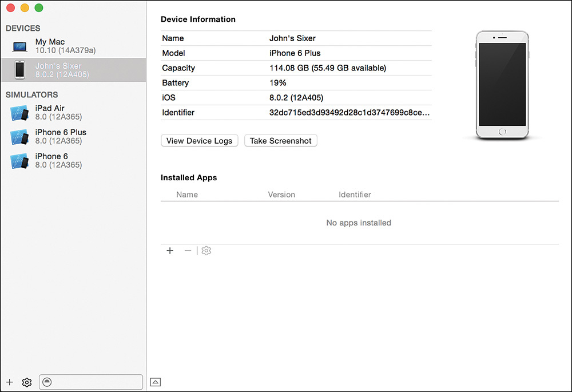Sort installed apps by Version column
The height and width of the screenshot is (392, 572).
click(x=281, y=195)
